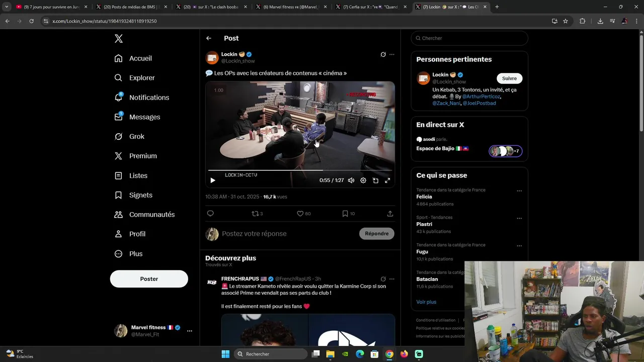Open the @ArthurPerticoz link
This screenshot has width=644, height=362.
pyautogui.click(x=481, y=97)
